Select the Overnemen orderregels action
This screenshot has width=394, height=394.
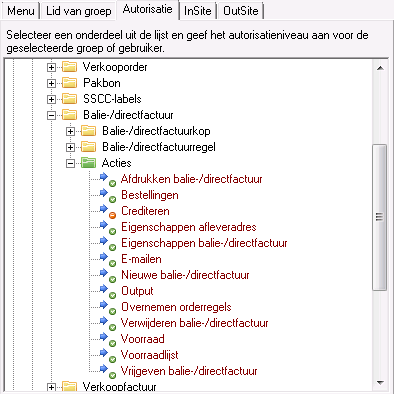(x=176, y=307)
